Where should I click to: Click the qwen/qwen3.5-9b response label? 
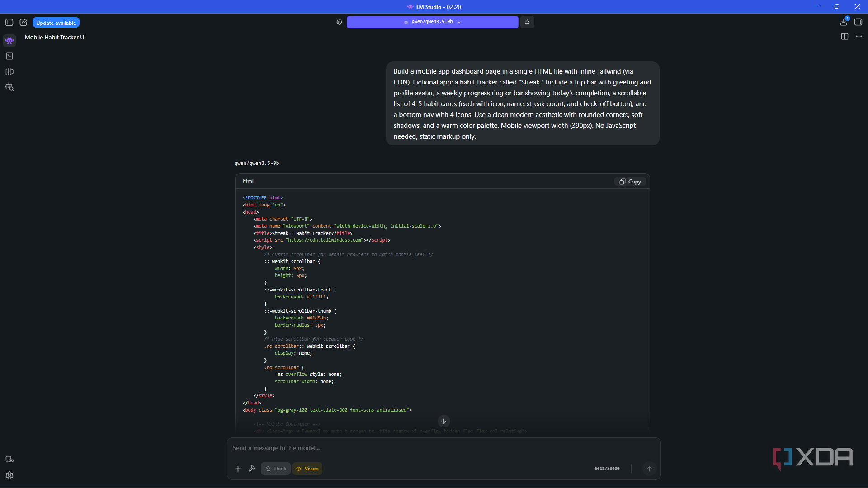coord(257,163)
